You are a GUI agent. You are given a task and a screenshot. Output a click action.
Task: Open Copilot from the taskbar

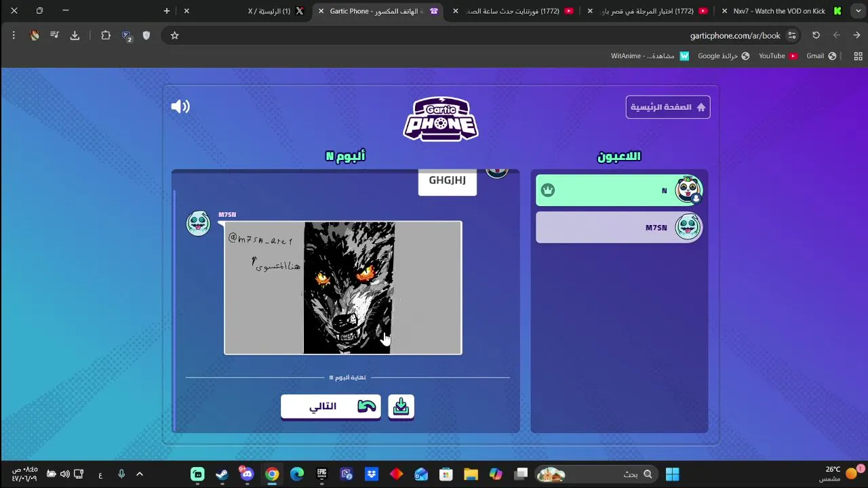[x=496, y=474]
